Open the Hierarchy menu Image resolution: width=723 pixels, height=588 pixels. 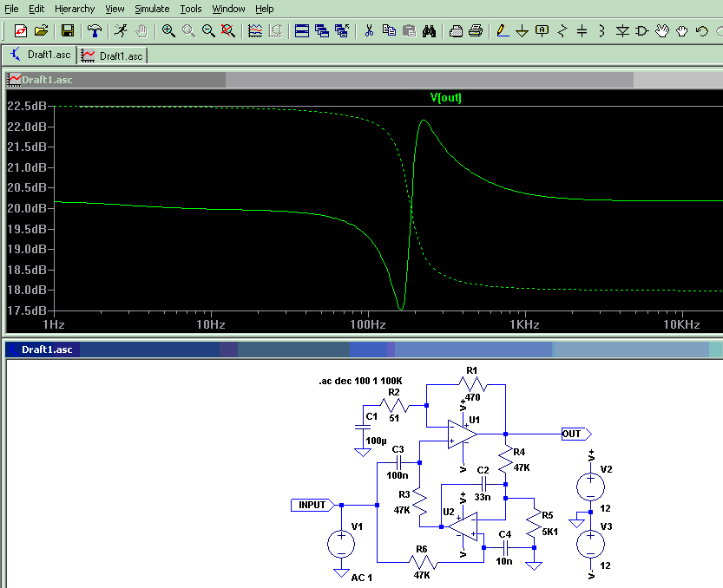pyautogui.click(x=75, y=9)
